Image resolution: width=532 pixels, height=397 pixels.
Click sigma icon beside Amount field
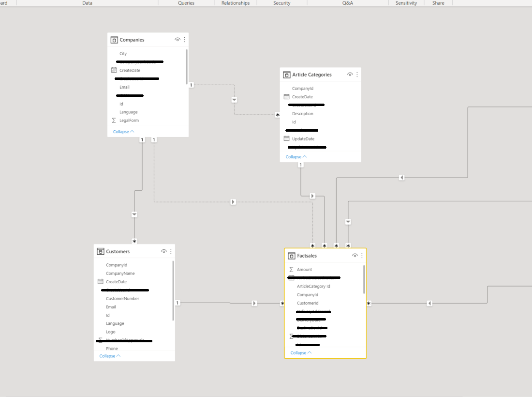pyautogui.click(x=292, y=269)
